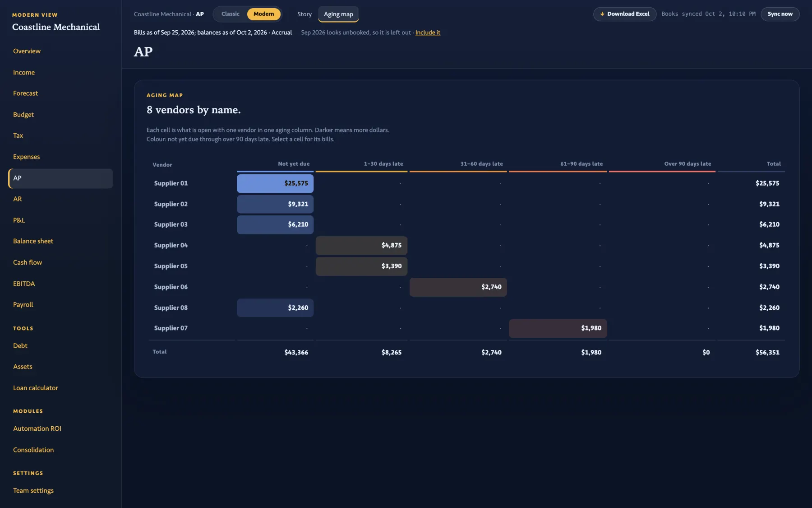Open the Automation ROI module
812x508 pixels.
[60, 429]
